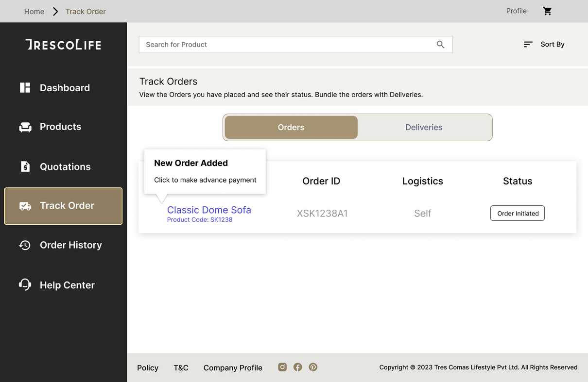This screenshot has height=382, width=588.
Task: Open the Classic Dome Sofa link
Action: 209,210
